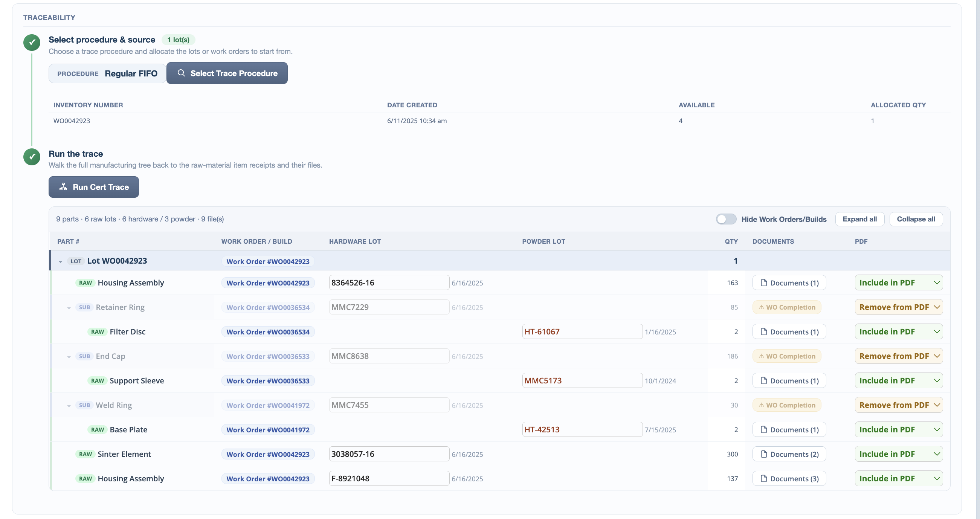Open Remove from PDF dropdown for End Cap
This screenshot has width=980, height=519.
pyautogui.click(x=899, y=356)
